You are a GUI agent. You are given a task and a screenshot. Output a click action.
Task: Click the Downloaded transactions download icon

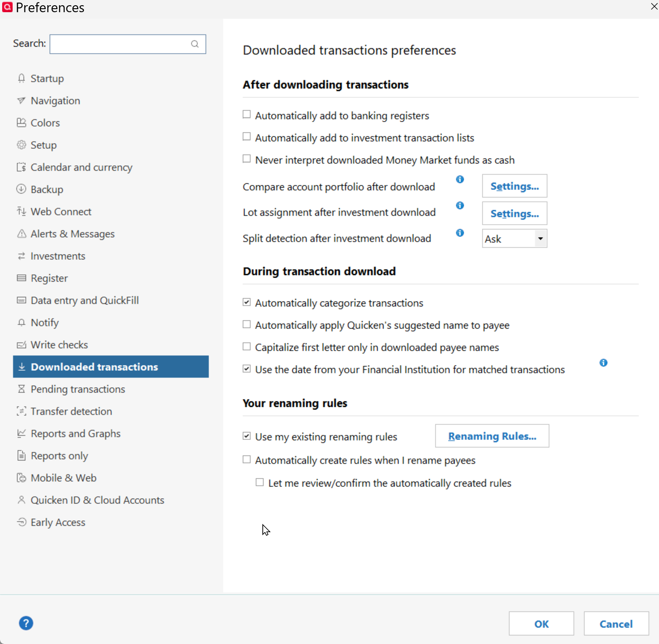click(22, 367)
